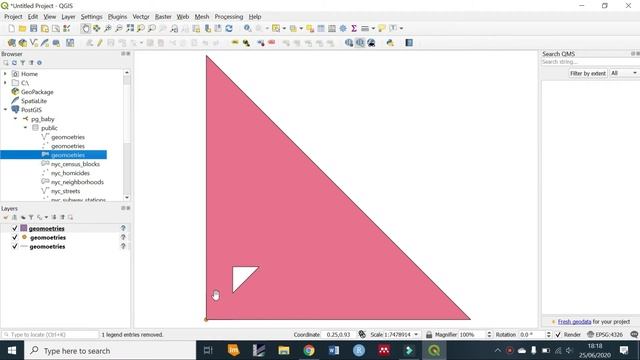Open the Vector menu
Image resolution: width=640 pixels, height=360 pixels.
141,17
